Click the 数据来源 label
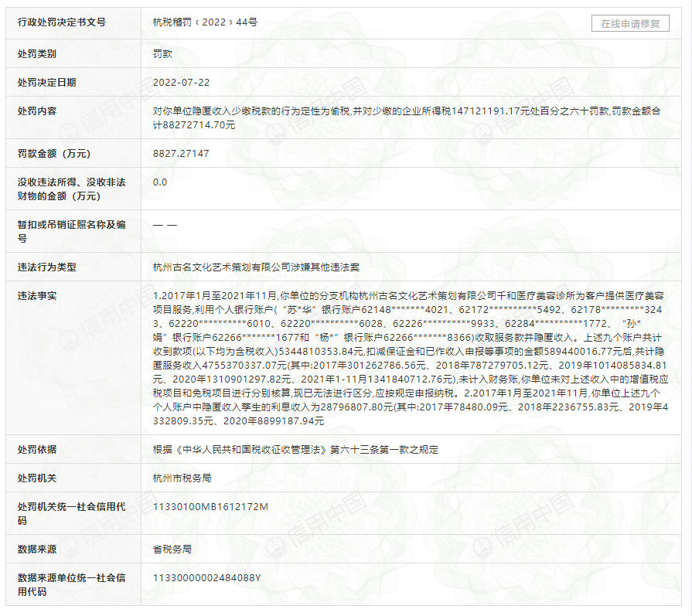 [37, 550]
